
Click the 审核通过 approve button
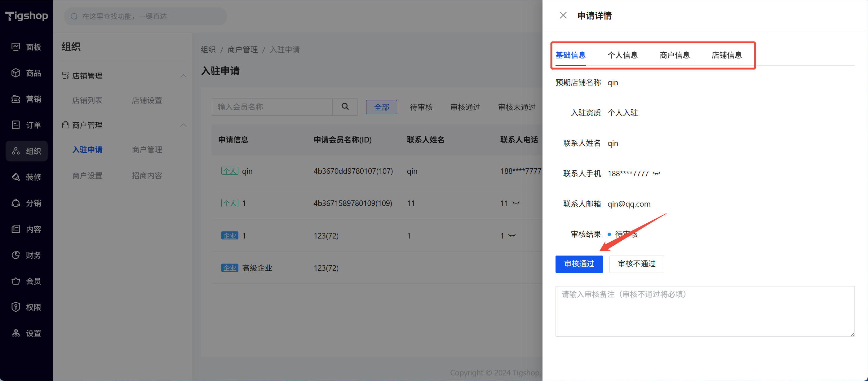(x=578, y=264)
